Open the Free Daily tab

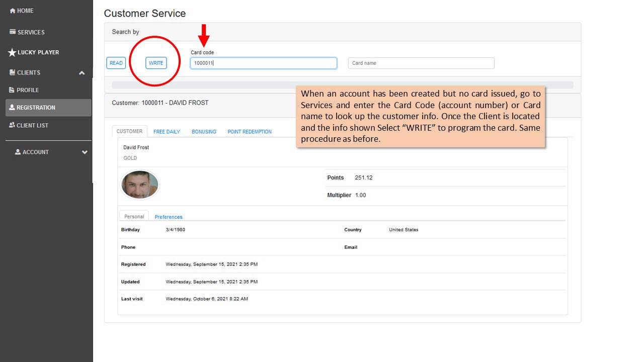coord(167,132)
